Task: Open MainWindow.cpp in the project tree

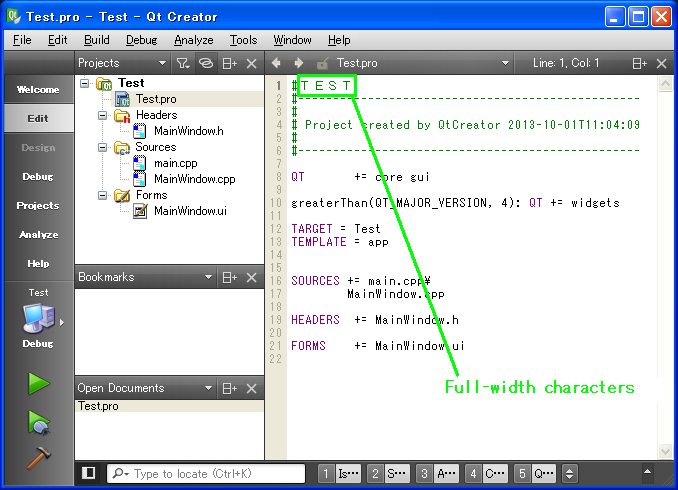Action: 194,179
